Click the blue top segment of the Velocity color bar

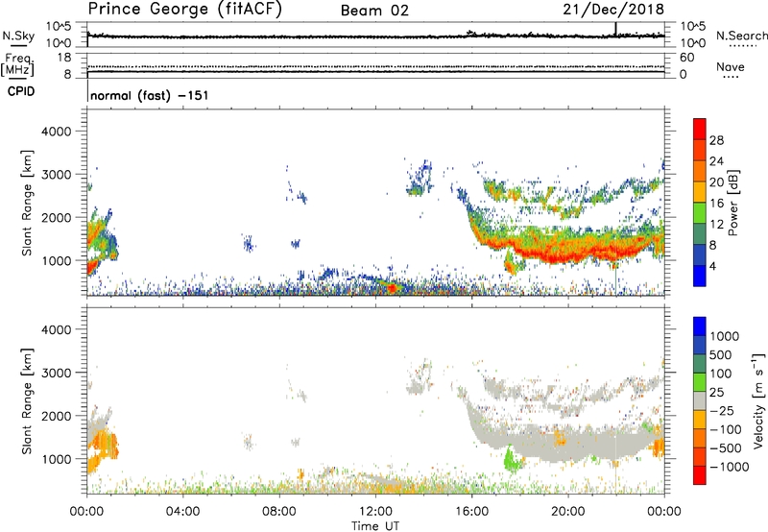pyautogui.click(x=700, y=326)
